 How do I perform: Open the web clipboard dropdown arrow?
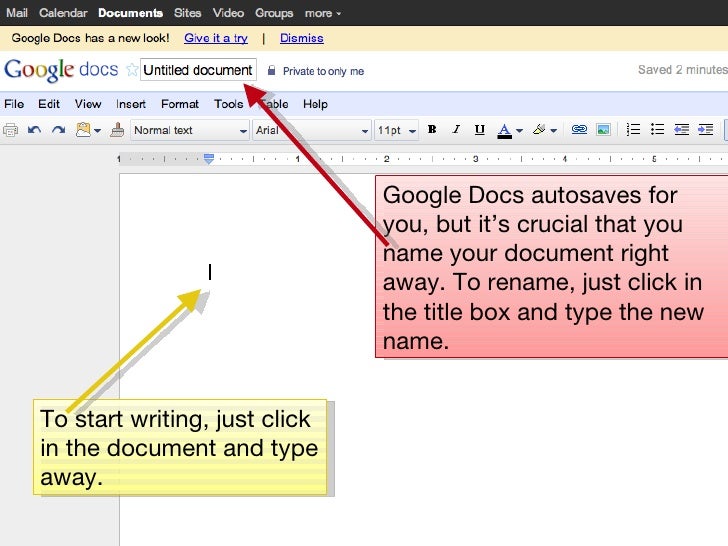pyautogui.click(x=97, y=131)
